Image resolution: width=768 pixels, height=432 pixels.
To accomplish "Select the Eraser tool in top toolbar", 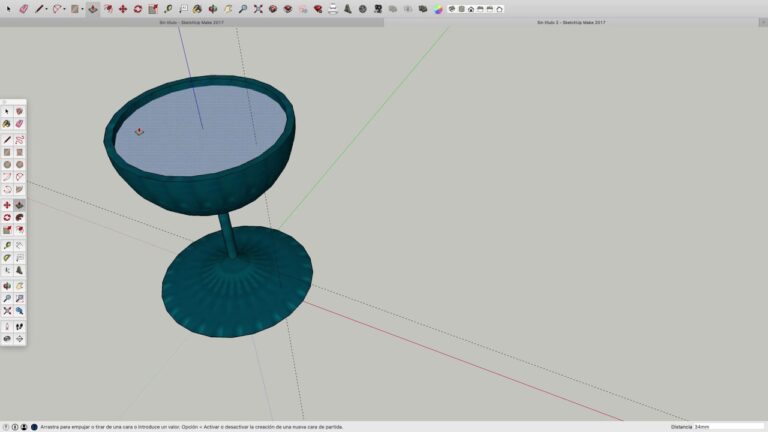I will 23,9.
